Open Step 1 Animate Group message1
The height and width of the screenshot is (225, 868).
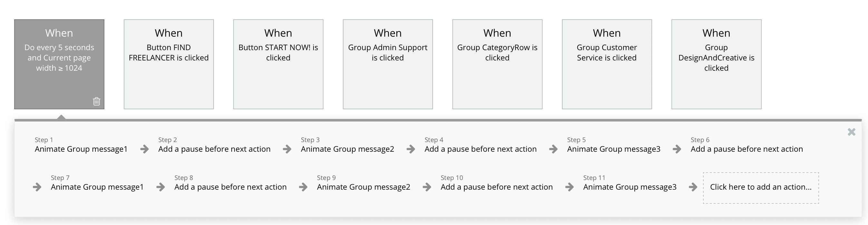coord(81,149)
